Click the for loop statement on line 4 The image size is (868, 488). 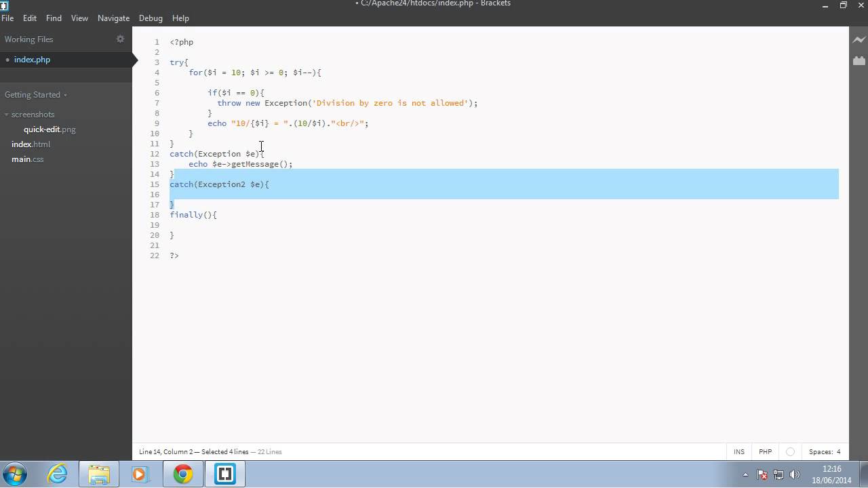pyautogui.click(x=255, y=73)
